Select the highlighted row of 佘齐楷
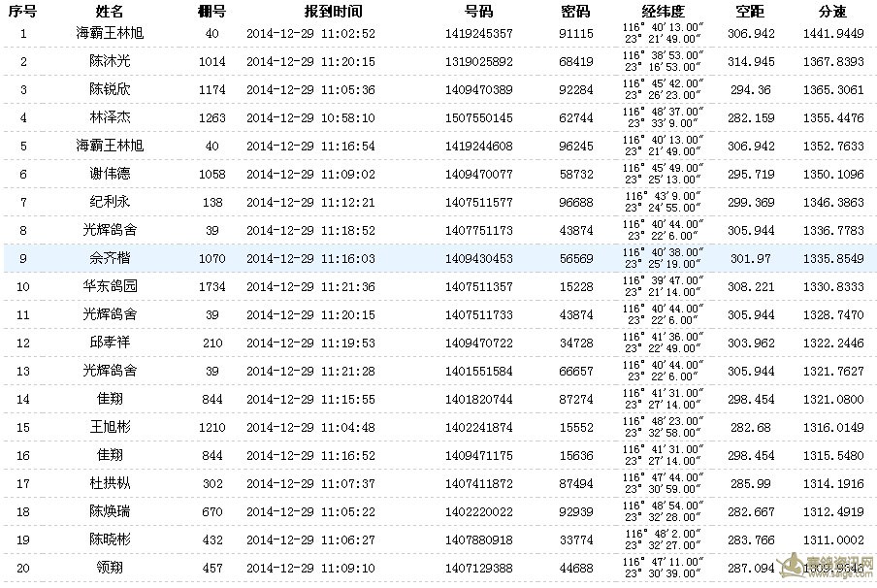Screen dimensions: 877x588 (438, 258)
